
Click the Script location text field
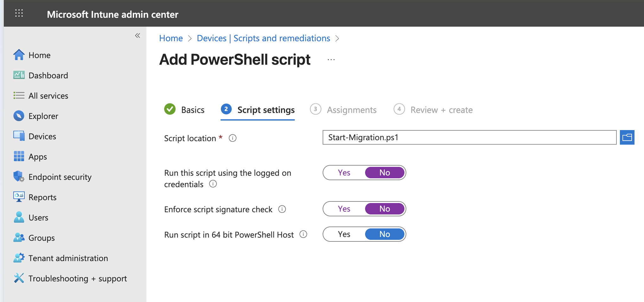pyautogui.click(x=469, y=137)
